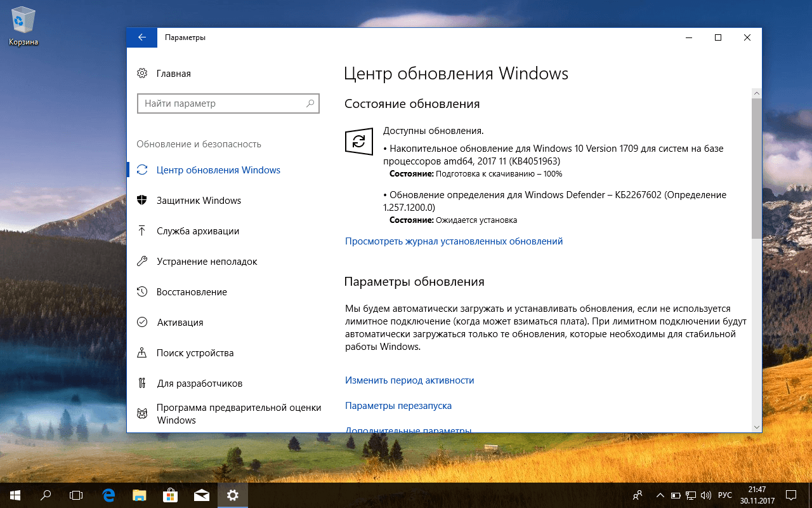Click the large update status refresh icon
This screenshot has width=812, height=508.
tap(358, 141)
